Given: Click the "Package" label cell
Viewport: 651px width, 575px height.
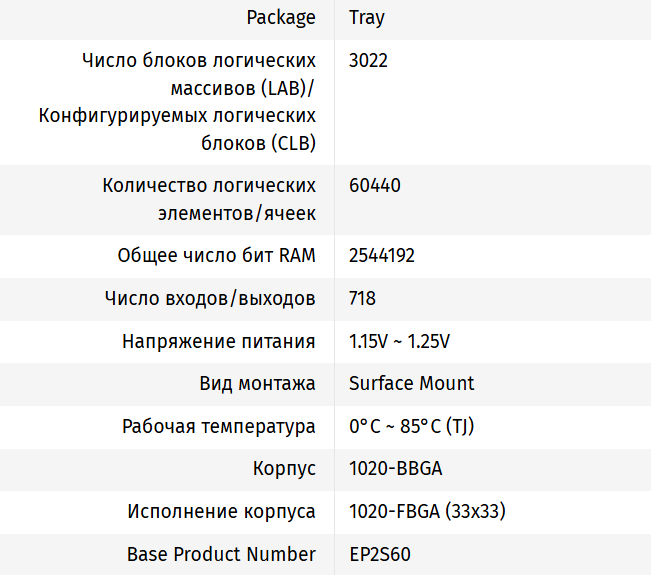Looking at the screenshot, I should point(283,18).
